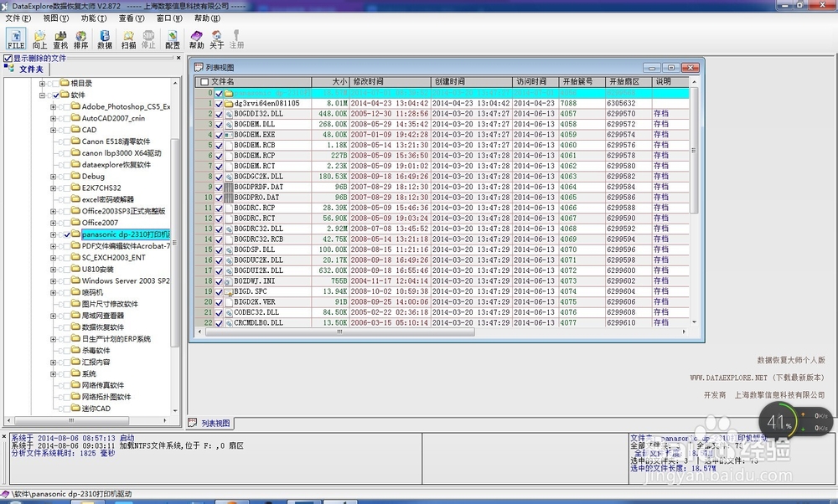The image size is (838, 504).
Task: Expand the 日生产计划的ERP系统 tree node
Action: [x=53, y=339]
